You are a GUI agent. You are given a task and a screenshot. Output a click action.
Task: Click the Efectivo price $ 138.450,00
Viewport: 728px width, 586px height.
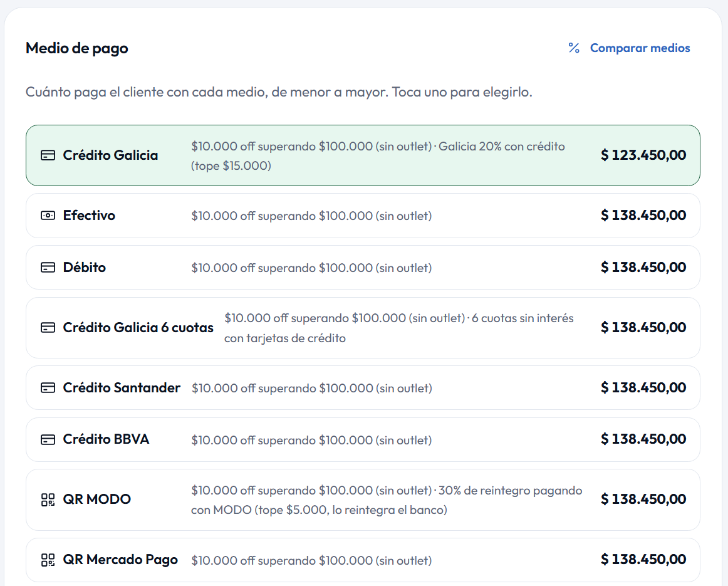click(x=643, y=216)
